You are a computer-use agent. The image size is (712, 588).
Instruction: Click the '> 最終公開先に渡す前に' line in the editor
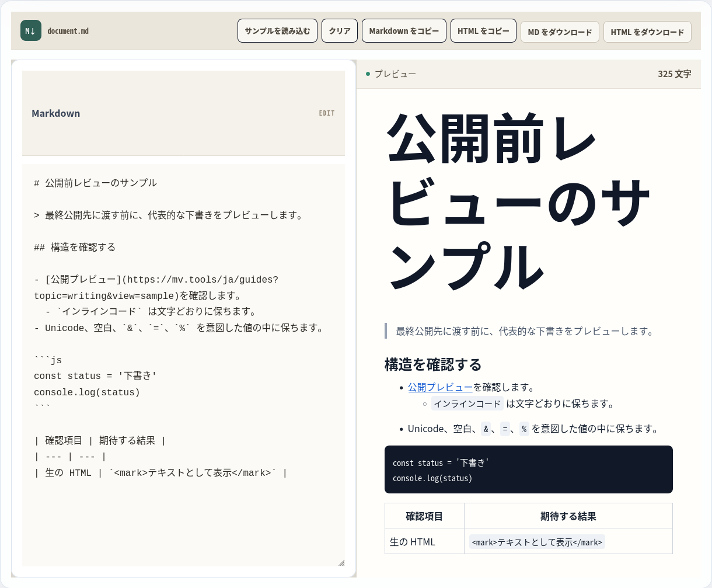tap(170, 215)
